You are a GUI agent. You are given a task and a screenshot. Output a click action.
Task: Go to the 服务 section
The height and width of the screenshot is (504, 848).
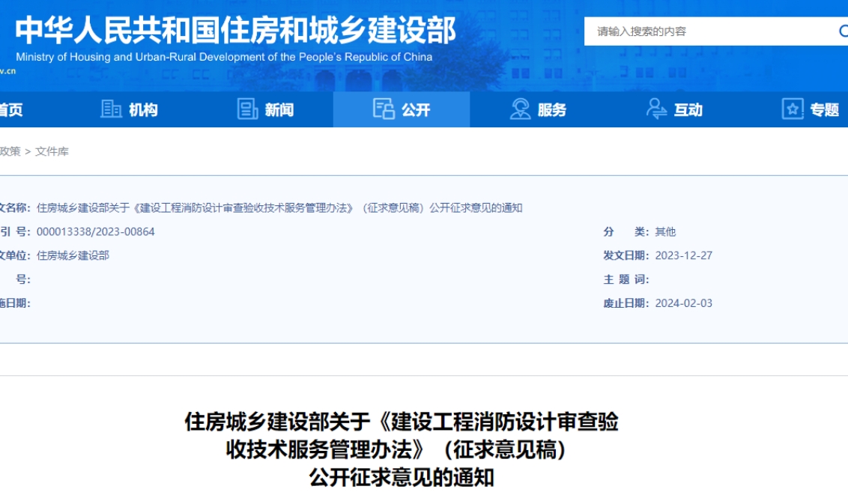click(x=538, y=110)
